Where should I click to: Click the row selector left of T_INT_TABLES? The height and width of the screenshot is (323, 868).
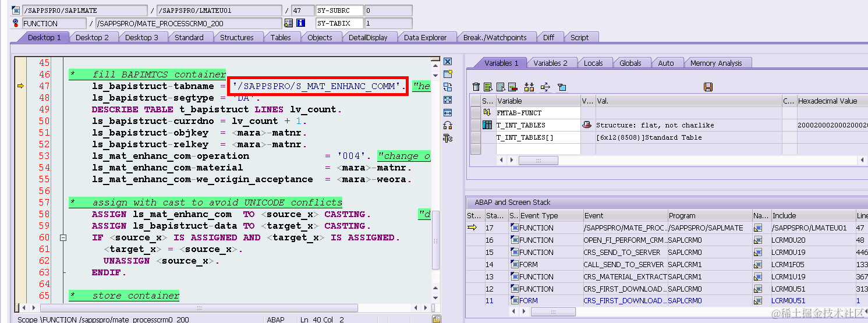coord(476,125)
